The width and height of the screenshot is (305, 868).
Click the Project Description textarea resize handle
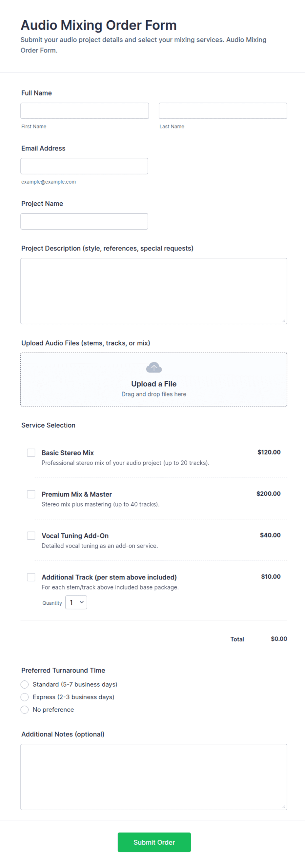coord(284,321)
